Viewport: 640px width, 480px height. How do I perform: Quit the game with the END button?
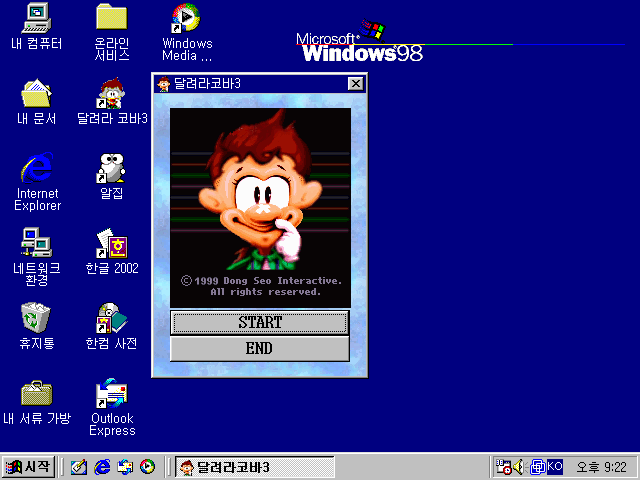(x=260, y=349)
